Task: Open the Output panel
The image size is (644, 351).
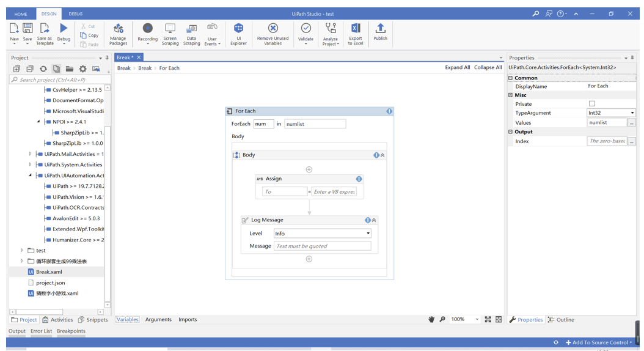Action: coord(17,331)
